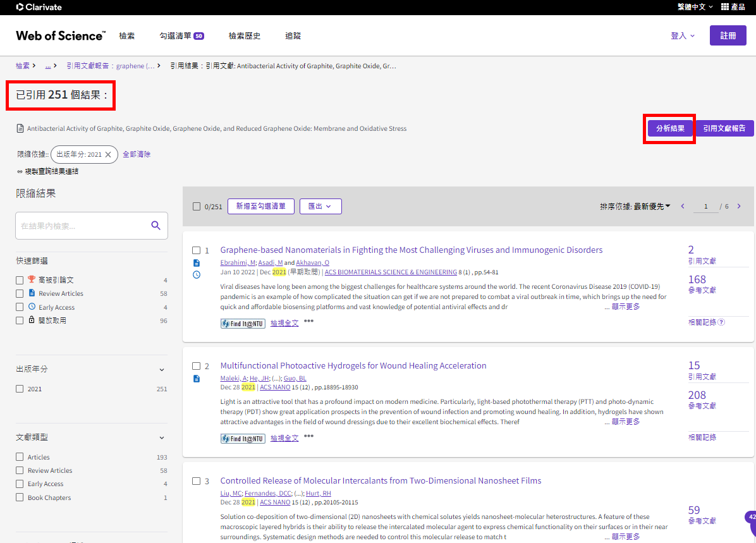Select result 3 checkbox
This screenshot has height=543, width=756.
196,481
